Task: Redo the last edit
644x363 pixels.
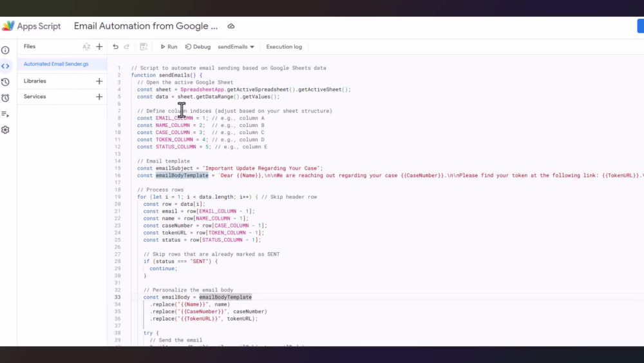Action: click(126, 46)
